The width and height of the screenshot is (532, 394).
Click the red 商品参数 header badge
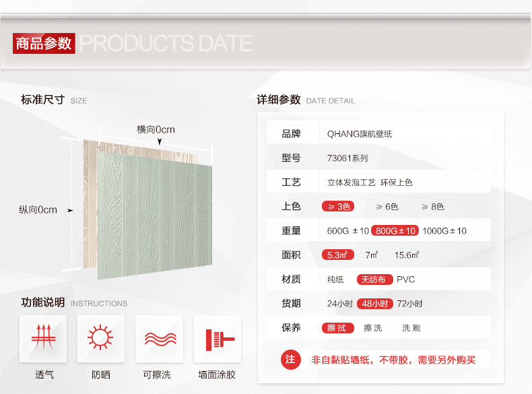tap(44, 43)
